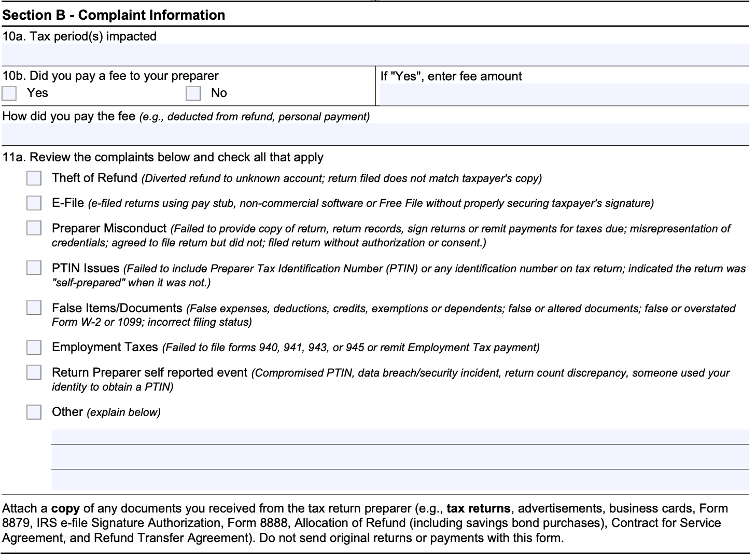Click the first Other explanation line
The width and height of the screenshot is (756, 554).
point(400,437)
